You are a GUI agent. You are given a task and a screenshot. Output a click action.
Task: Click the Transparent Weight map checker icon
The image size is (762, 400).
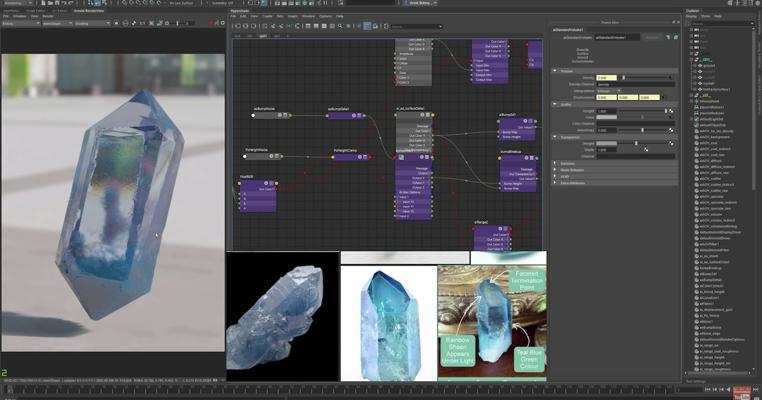coord(671,143)
